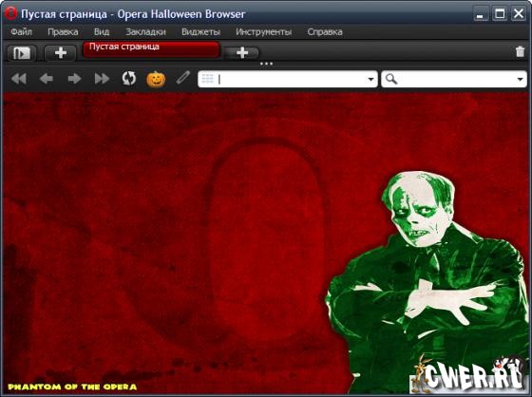Open the Правка menu
The height and width of the screenshot is (397, 532).
[63, 32]
